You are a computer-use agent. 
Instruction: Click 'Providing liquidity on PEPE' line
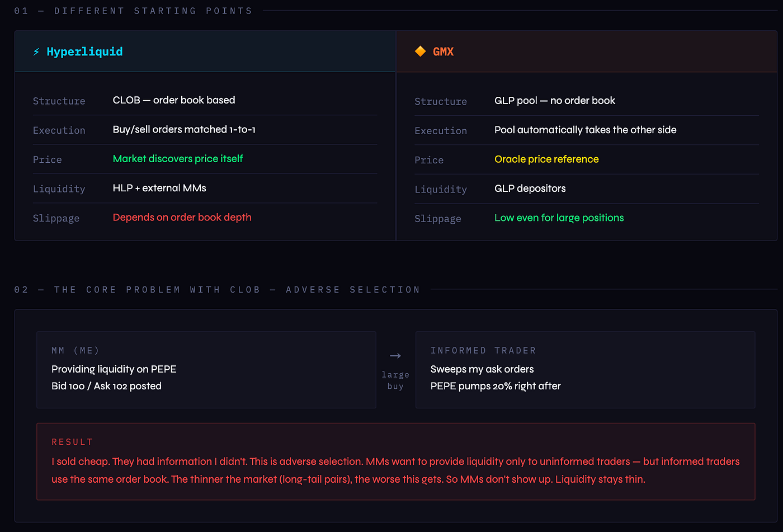(114, 369)
